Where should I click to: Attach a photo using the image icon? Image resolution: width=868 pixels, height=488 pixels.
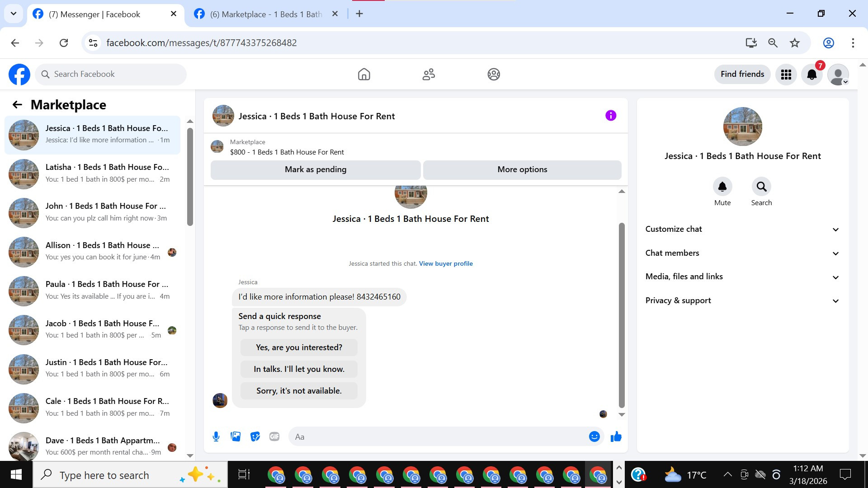click(236, 436)
